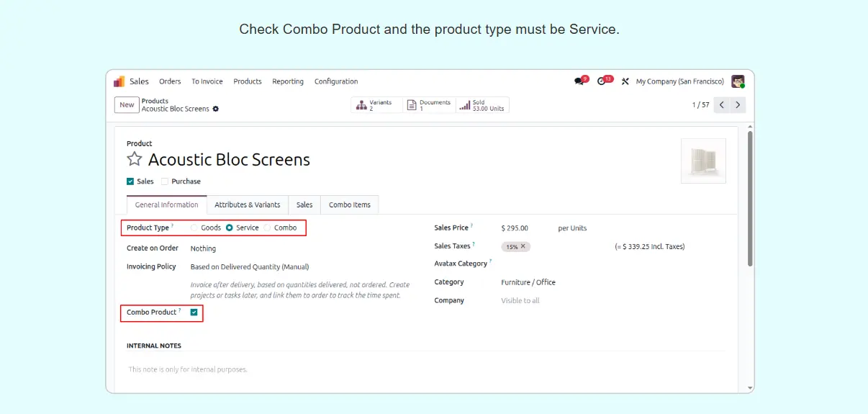Viewport: 868px width, 414px height.
Task: Open the chat messages icon
Action: 579,81
